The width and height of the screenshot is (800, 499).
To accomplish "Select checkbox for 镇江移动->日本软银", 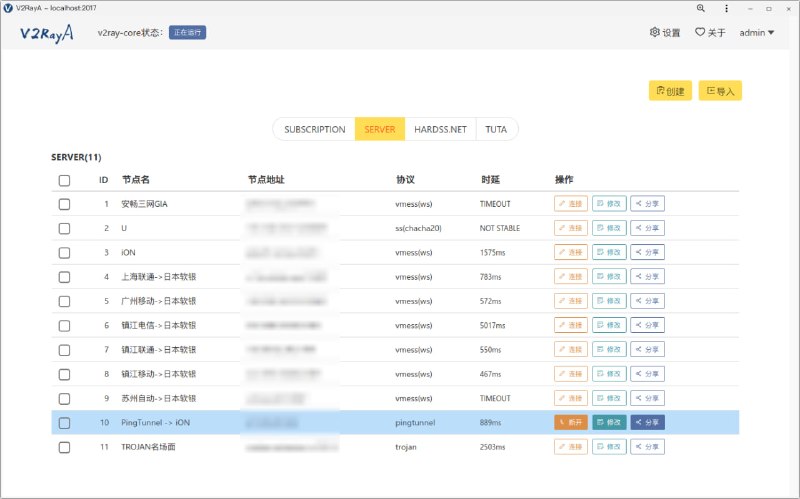I will [x=64, y=375].
